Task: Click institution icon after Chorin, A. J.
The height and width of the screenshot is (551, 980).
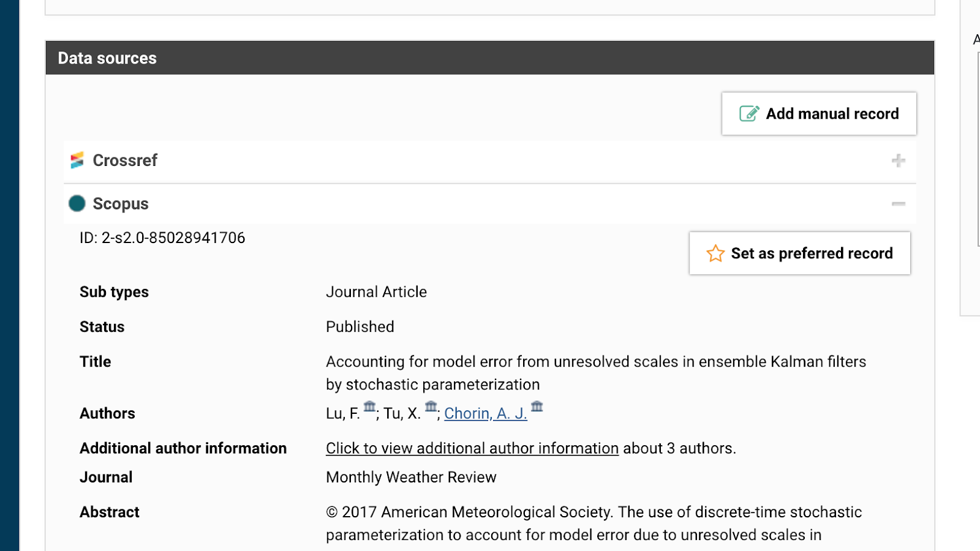Action: coord(537,407)
